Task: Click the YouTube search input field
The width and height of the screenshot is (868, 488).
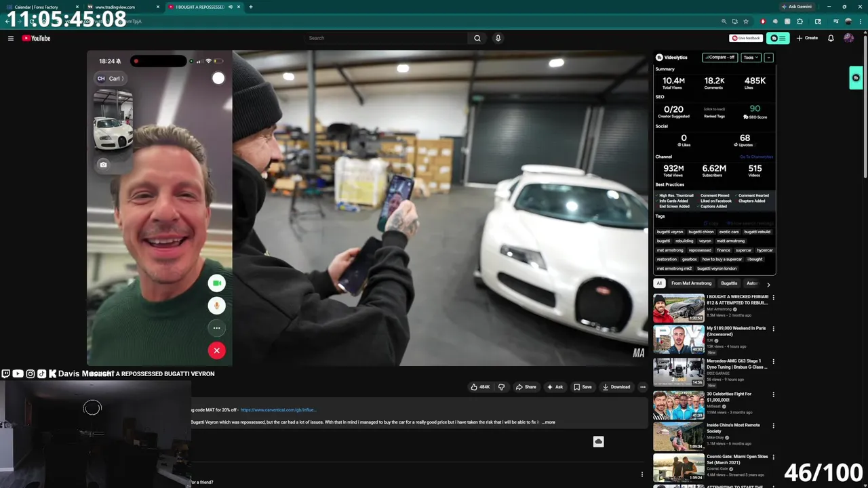Action: tap(386, 39)
